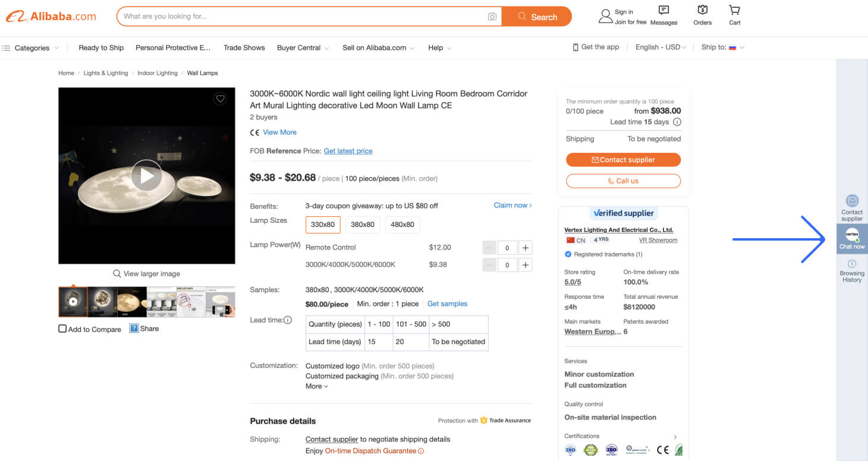868x461 pixels.
Task: Select the 380x80 lamp size option
Action: (363, 225)
